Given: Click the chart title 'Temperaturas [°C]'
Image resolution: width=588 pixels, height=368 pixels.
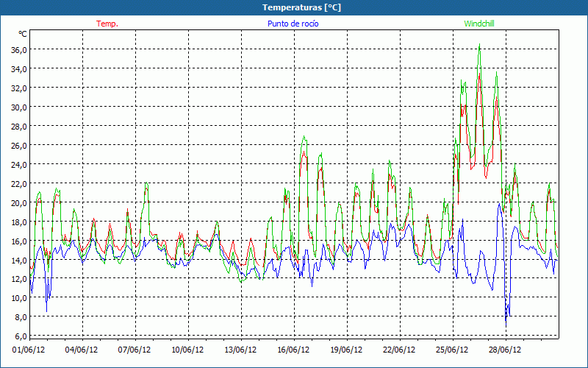Looking at the screenshot, I should click(301, 7).
